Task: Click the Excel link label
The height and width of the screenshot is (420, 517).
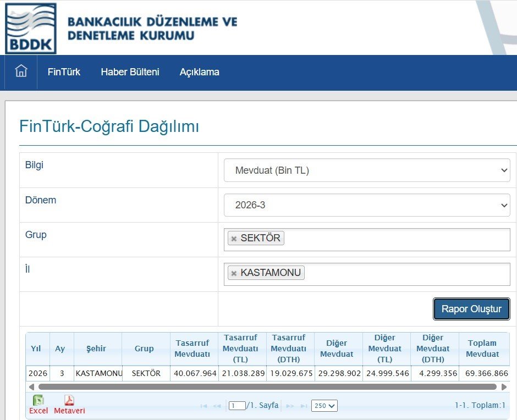Action: (x=38, y=411)
